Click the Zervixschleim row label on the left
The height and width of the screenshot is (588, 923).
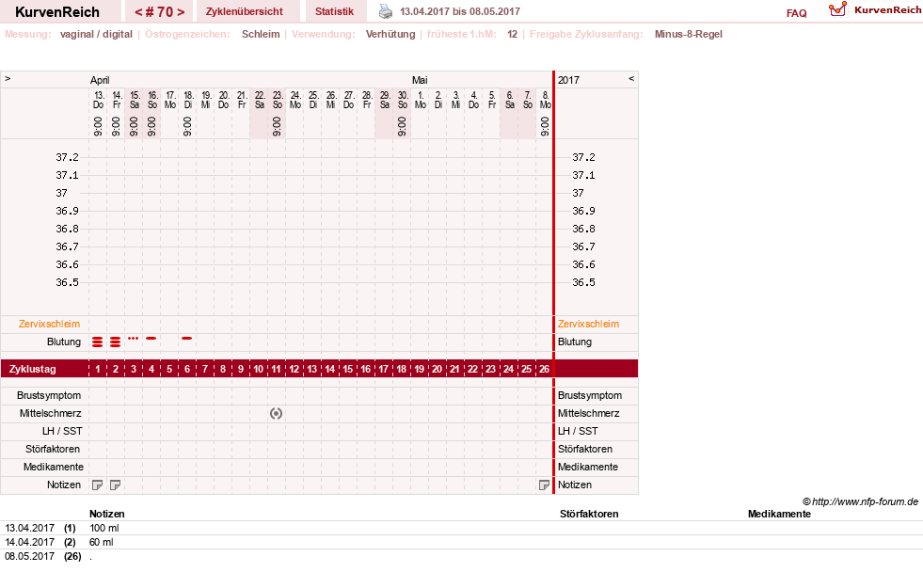click(50, 324)
